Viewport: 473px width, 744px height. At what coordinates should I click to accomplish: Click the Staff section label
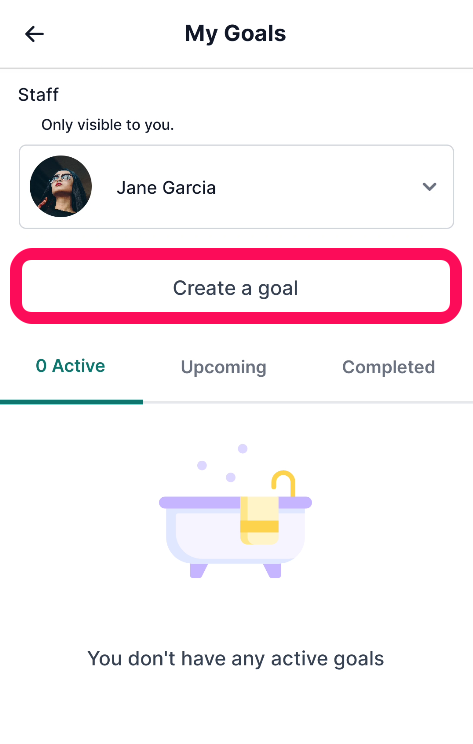click(x=38, y=95)
